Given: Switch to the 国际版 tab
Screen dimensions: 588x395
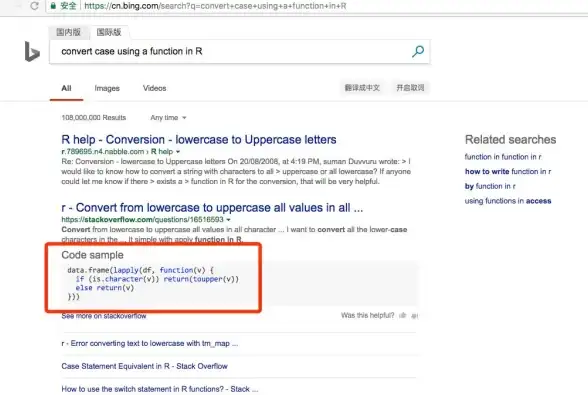Looking at the screenshot, I should pos(109,32).
